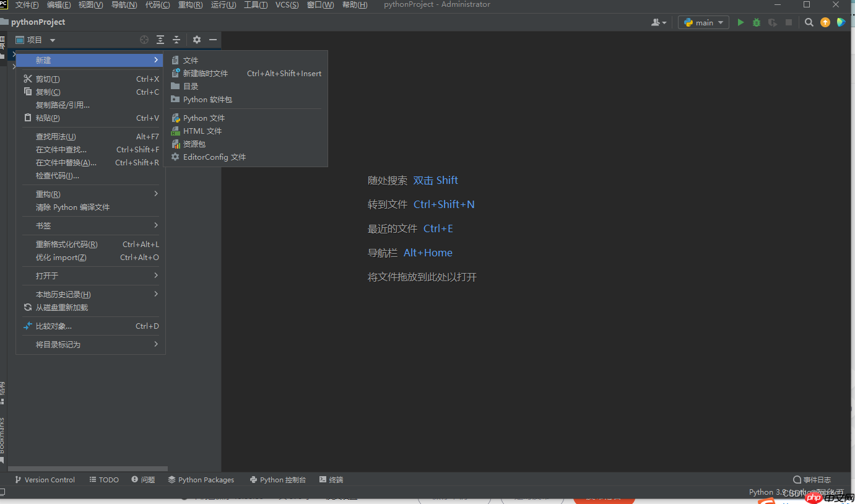Expand the 打开于 submenu
Viewport: 855px width, 504px height.
click(x=90, y=276)
